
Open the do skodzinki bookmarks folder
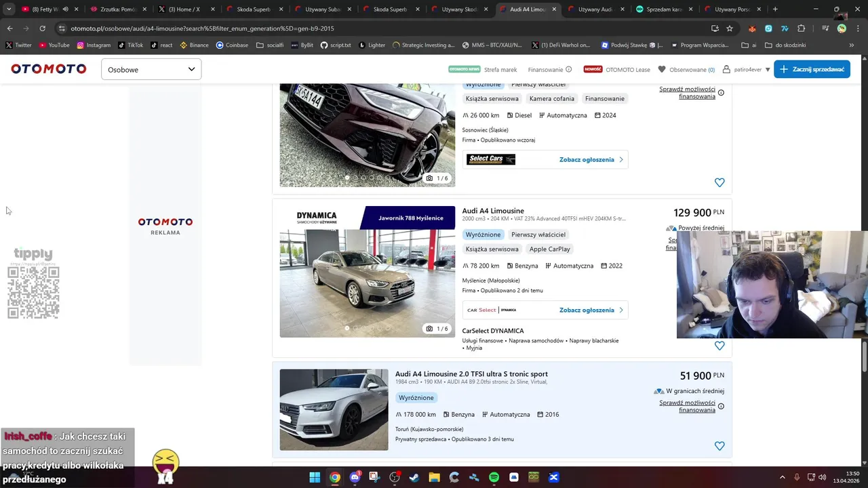click(x=785, y=45)
